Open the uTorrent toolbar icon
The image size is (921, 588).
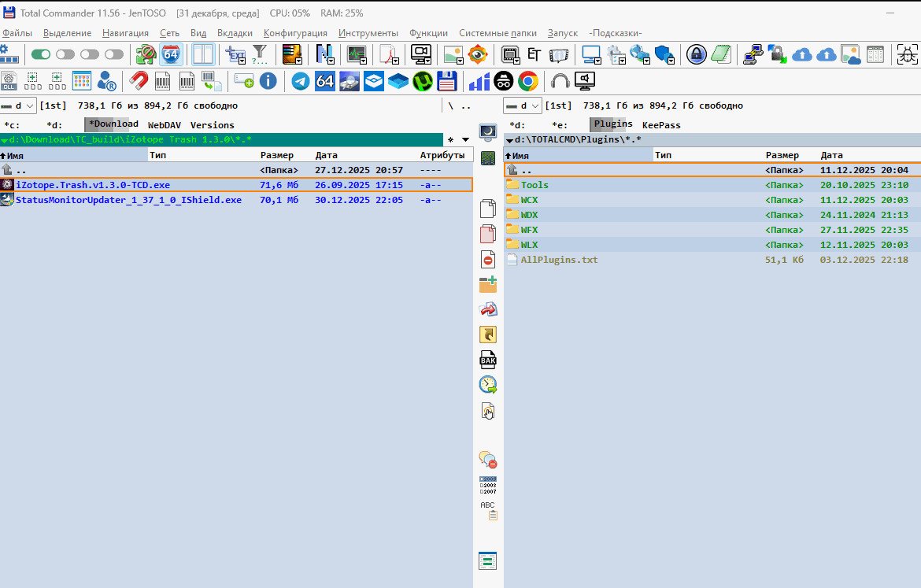[x=424, y=81]
